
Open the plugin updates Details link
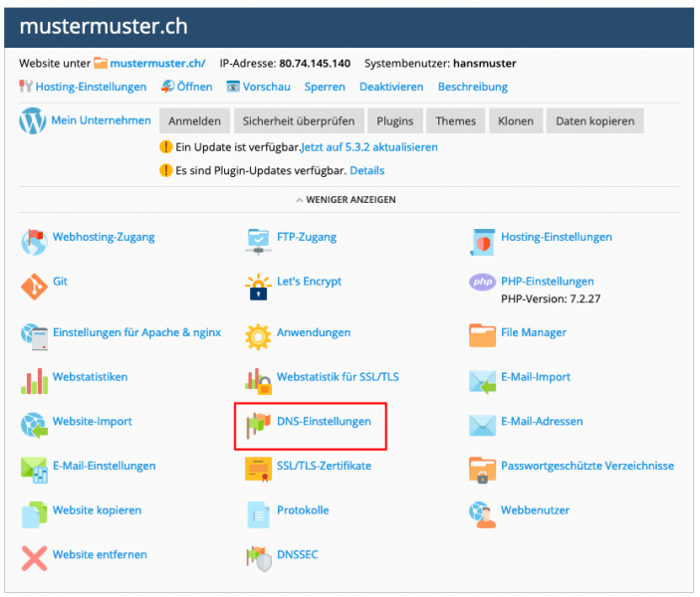pyautogui.click(x=366, y=171)
